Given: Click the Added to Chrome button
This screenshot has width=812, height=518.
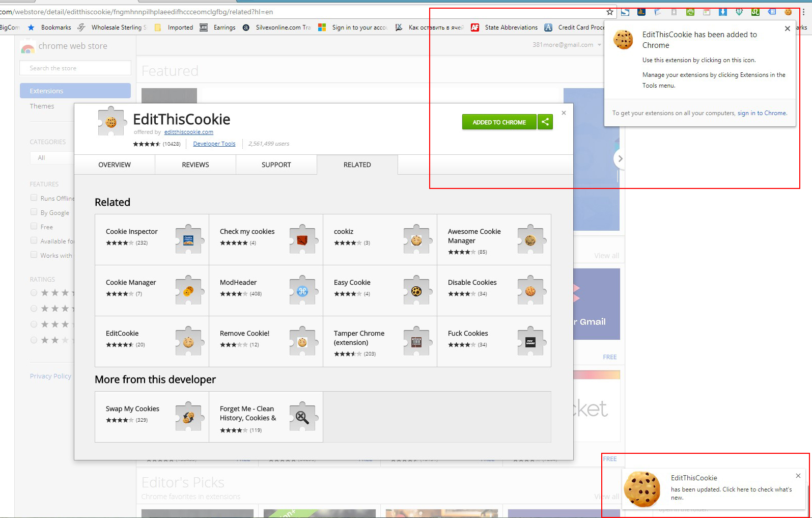Looking at the screenshot, I should tap(499, 122).
